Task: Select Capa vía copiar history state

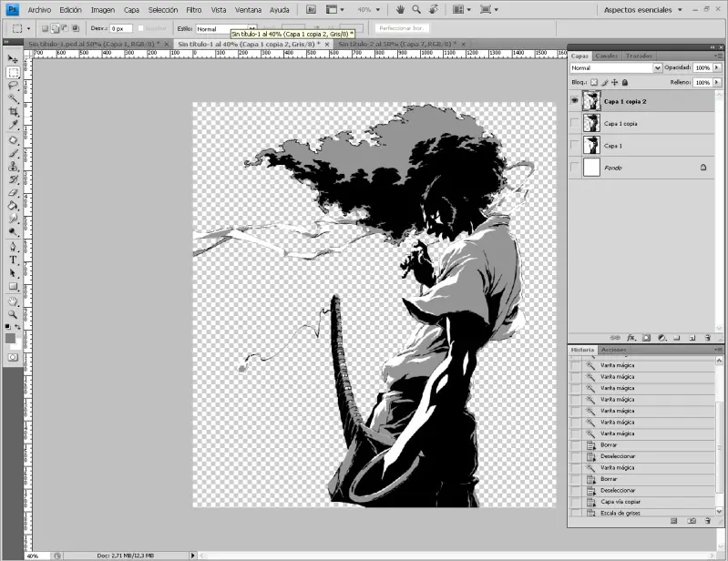Action: [642, 502]
